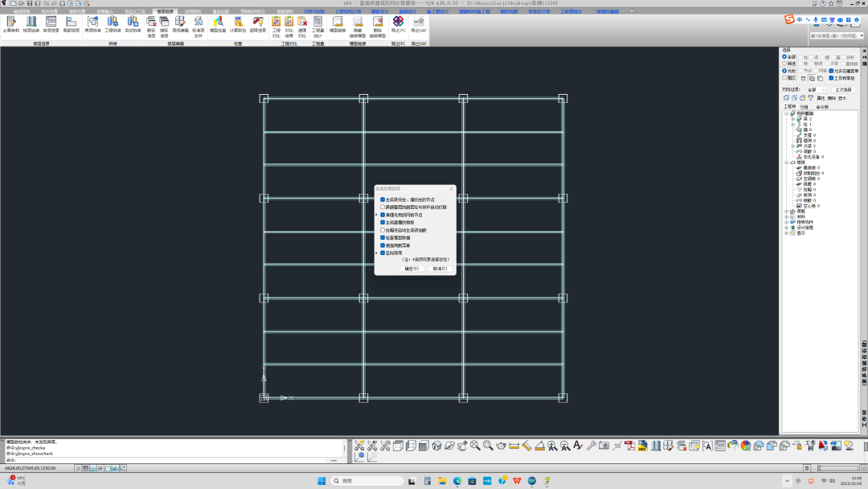Click the 标准层合并 icon
The width and height of the screenshot is (868, 489).
(x=199, y=27)
